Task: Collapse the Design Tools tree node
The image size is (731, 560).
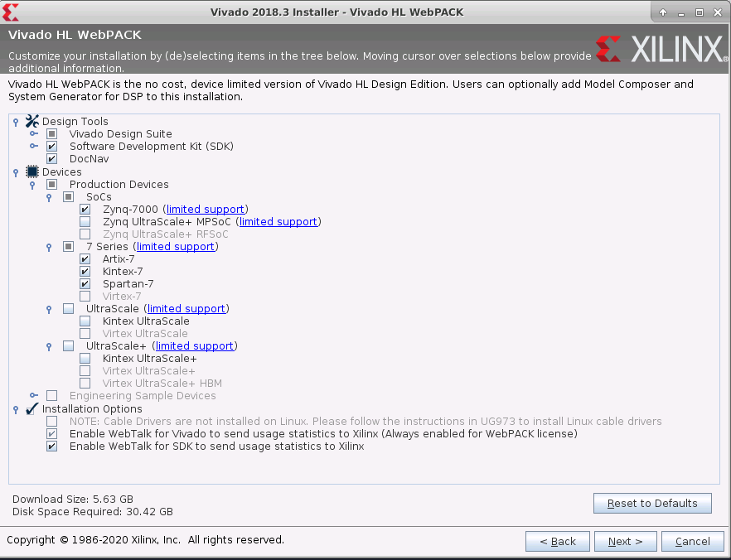Action: [16, 122]
